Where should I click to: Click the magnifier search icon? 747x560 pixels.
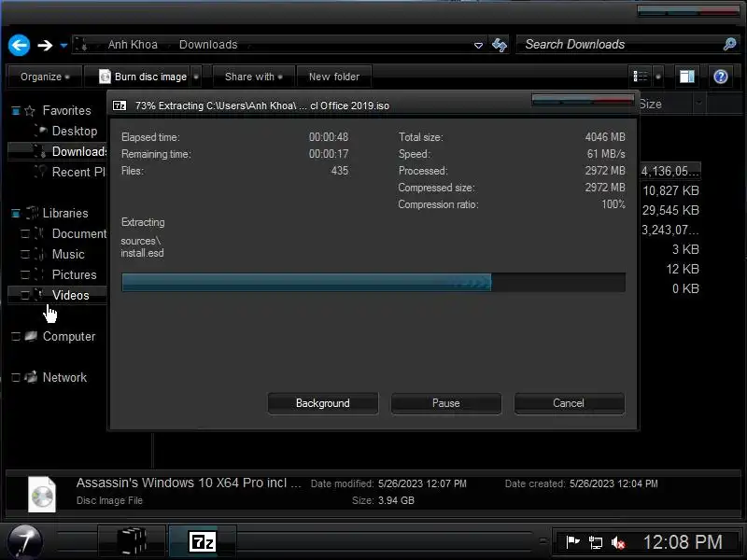coord(729,44)
